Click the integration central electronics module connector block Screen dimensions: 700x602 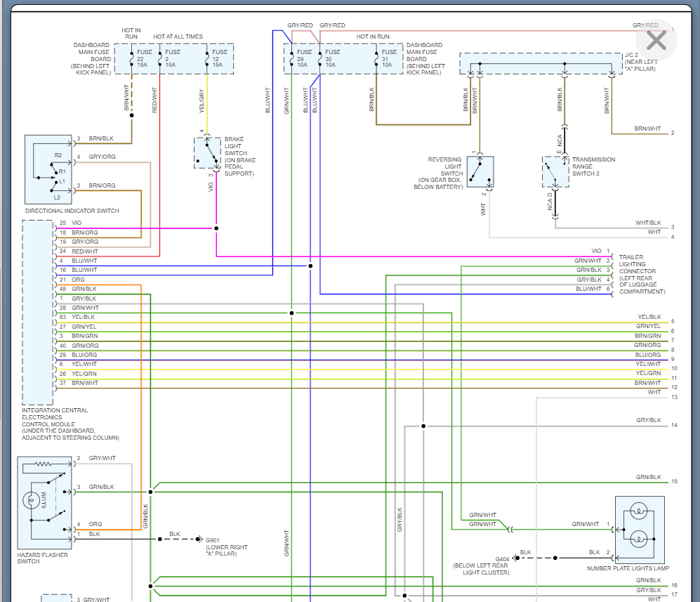coord(38,313)
